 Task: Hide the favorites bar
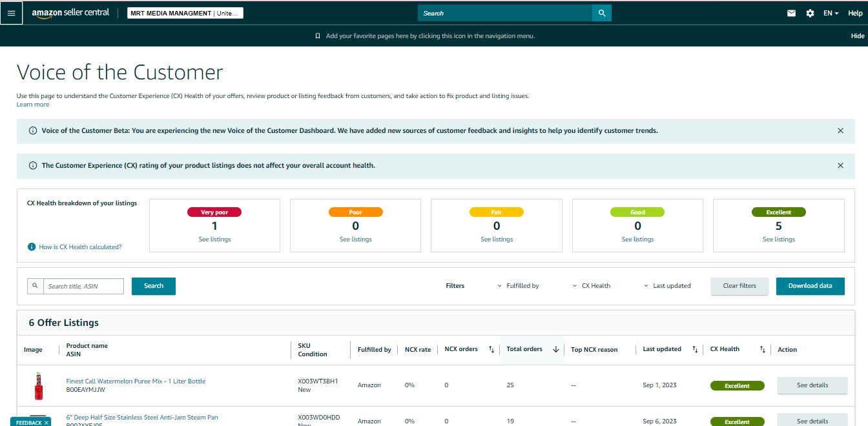858,36
